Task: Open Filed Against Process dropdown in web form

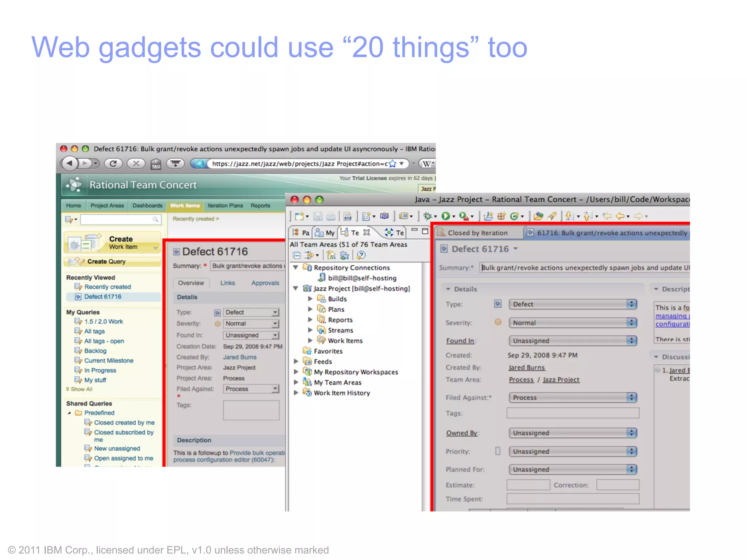Action: (x=251, y=389)
